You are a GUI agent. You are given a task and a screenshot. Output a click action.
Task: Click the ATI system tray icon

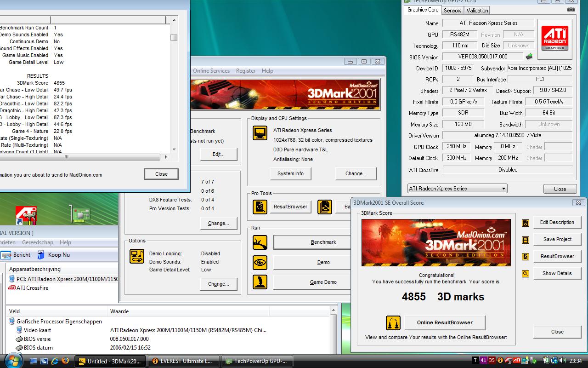[x=517, y=361]
